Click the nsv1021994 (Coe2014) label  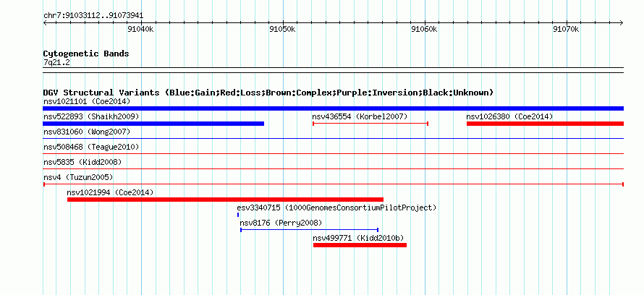110,192
